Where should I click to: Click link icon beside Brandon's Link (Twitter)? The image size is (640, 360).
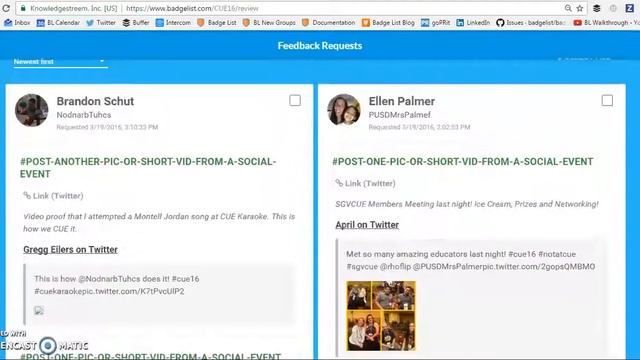[x=27, y=196]
